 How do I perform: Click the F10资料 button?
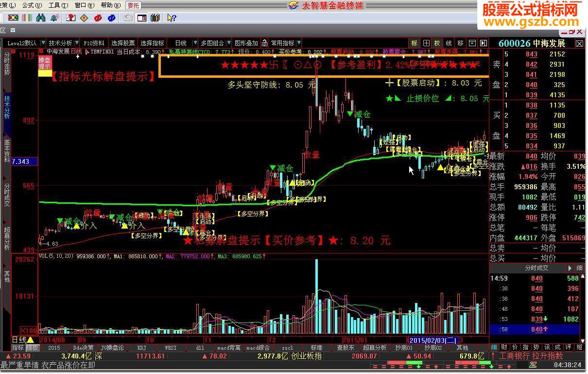[94, 43]
